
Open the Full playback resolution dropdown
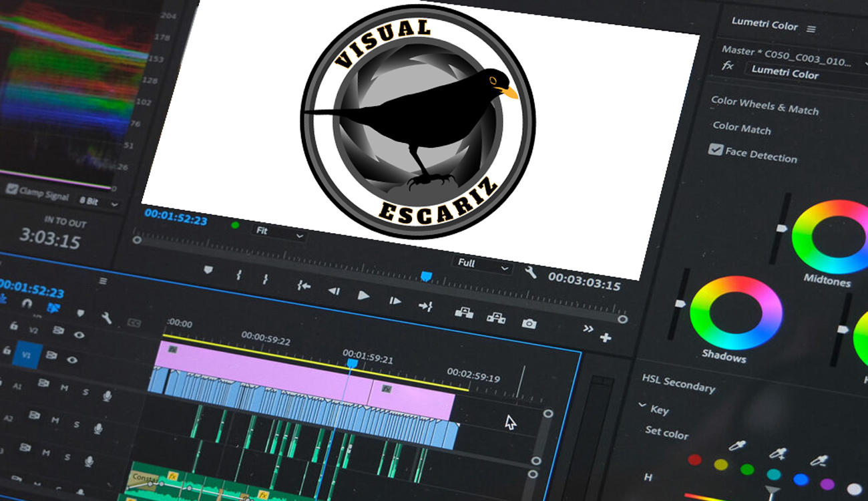point(483,264)
